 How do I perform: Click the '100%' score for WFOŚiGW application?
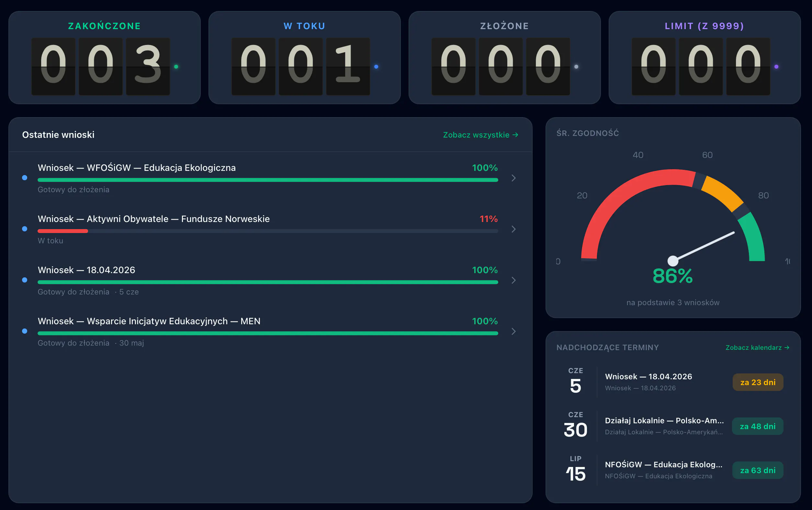point(485,168)
